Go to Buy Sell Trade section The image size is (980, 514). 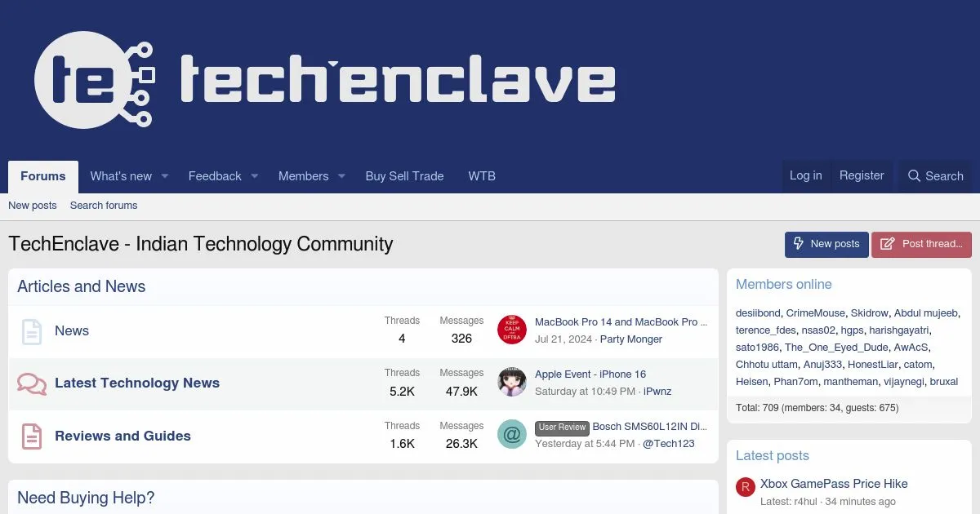(x=404, y=176)
